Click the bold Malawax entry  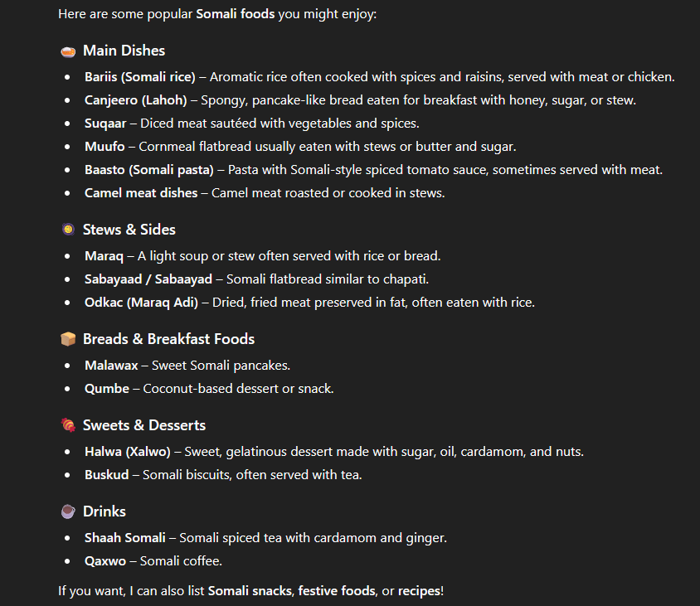point(111,366)
